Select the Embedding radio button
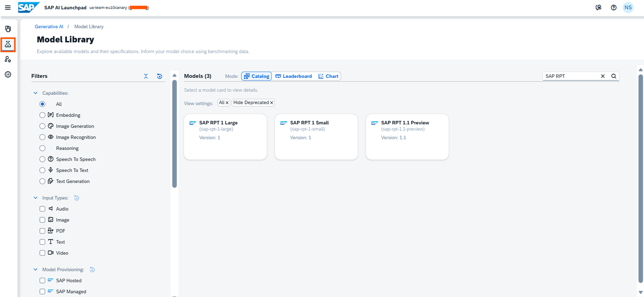The height and width of the screenshot is (297, 644). (x=42, y=115)
